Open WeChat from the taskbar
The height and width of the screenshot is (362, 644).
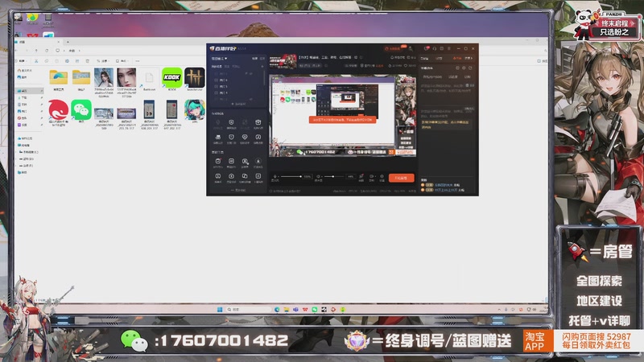(314, 310)
